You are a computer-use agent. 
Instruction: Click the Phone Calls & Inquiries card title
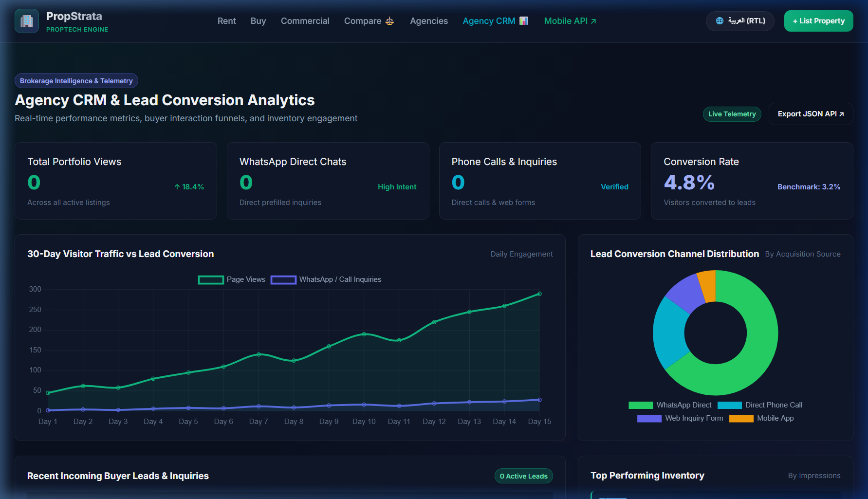point(504,162)
